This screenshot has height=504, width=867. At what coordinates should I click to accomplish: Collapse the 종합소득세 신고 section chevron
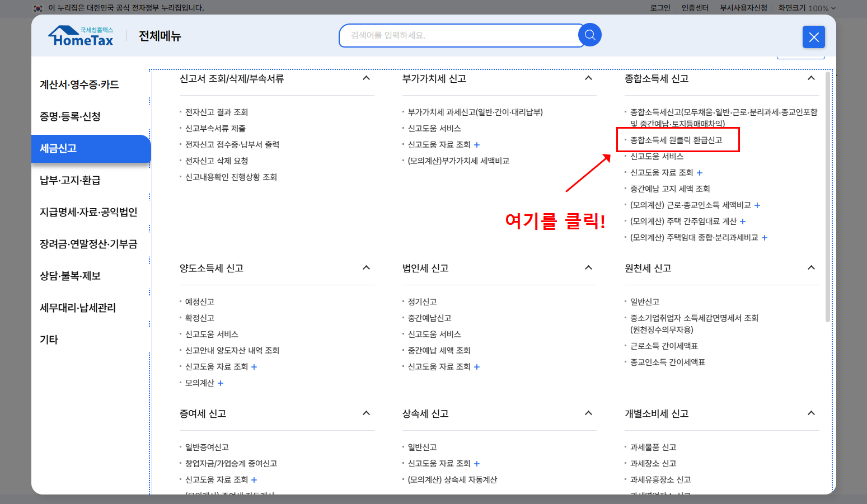[810, 79]
